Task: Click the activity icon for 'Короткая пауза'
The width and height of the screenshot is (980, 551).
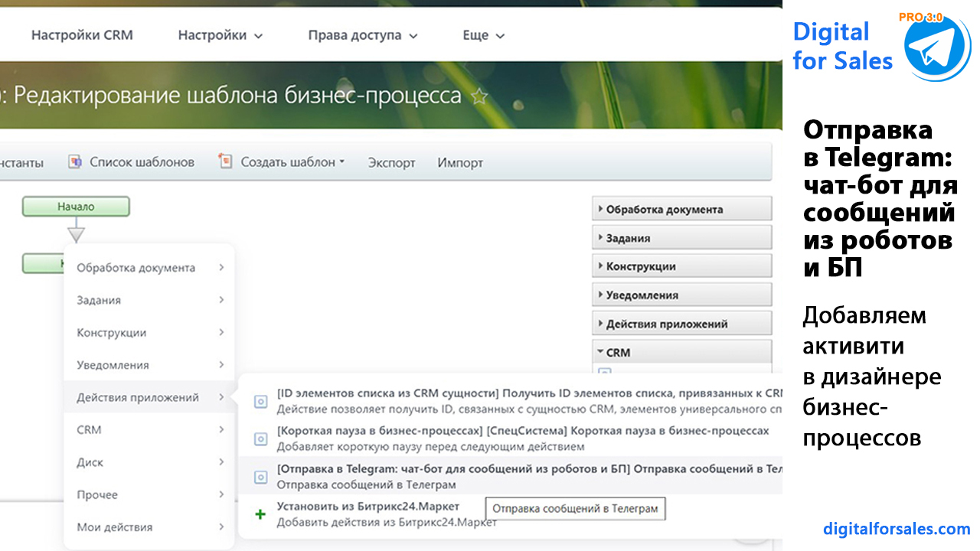Action: click(260, 439)
